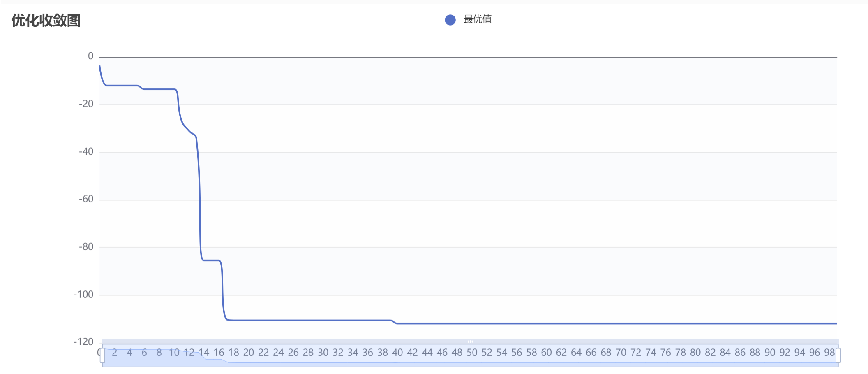Click the blue 最优值 legend circle icon
Screen dimensions: 868x374
pos(450,20)
